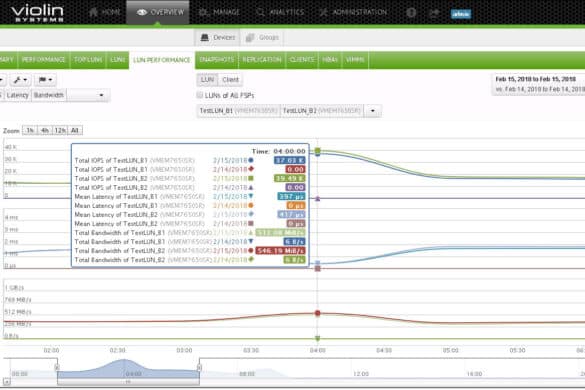Go to the Home navigation item
The height and width of the screenshot is (390, 585).
(105, 12)
